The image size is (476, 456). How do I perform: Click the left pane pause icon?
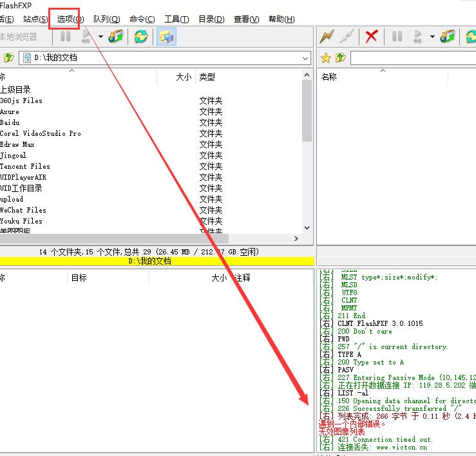pyautogui.click(x=65, y=37)
